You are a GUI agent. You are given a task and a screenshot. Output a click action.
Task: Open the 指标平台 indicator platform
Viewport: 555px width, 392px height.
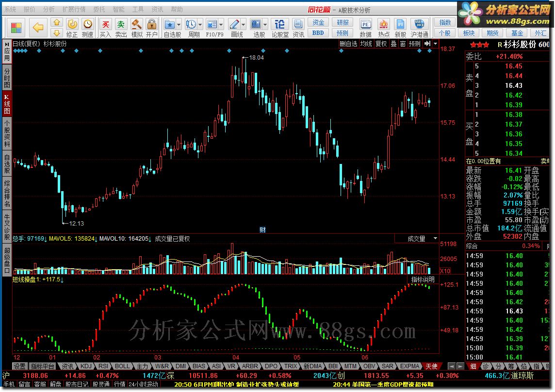point(43,366)
